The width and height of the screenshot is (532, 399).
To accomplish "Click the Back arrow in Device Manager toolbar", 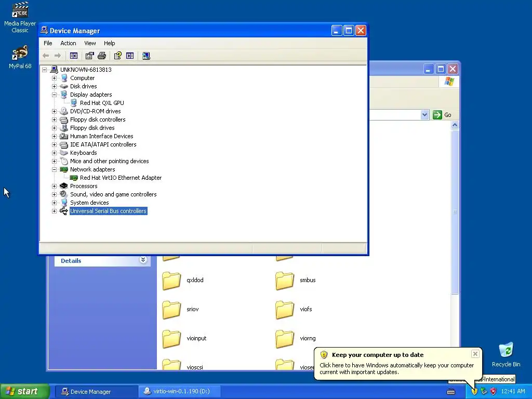I will 46,56.
